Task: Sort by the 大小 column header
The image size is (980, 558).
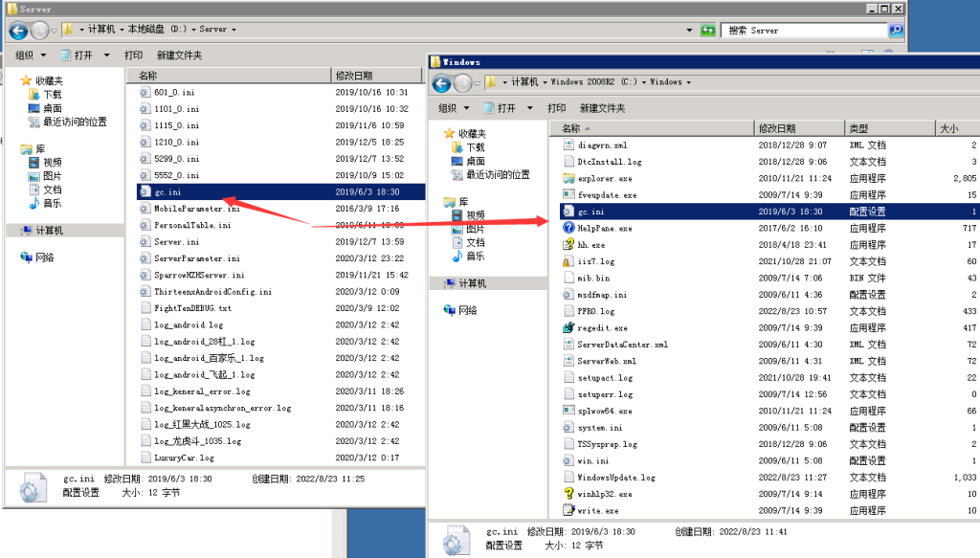Action: (948, 128)
